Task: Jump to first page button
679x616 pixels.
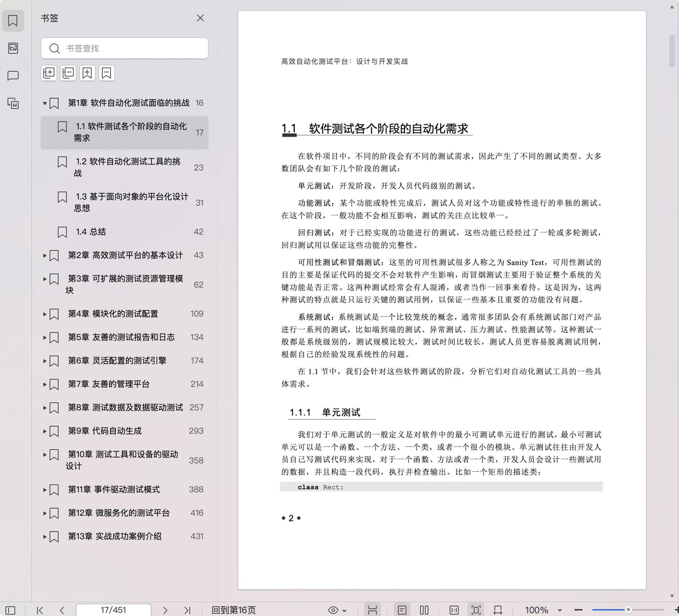Action: 40,610
